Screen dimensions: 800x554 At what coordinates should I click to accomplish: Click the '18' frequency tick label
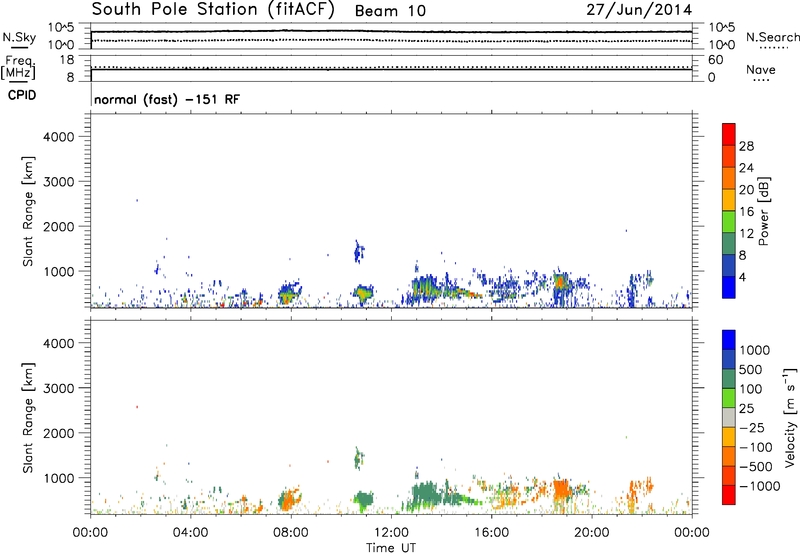click(x=67, y=60)
